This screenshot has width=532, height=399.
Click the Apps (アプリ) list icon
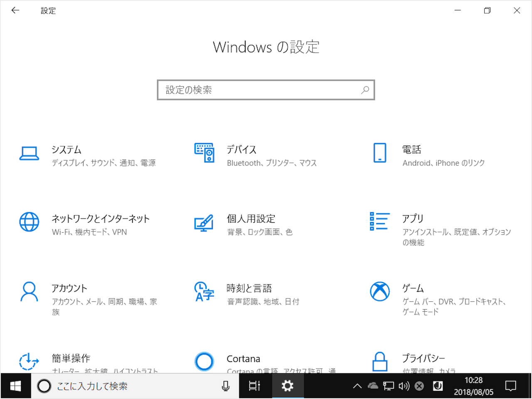(x=380, y=221)
